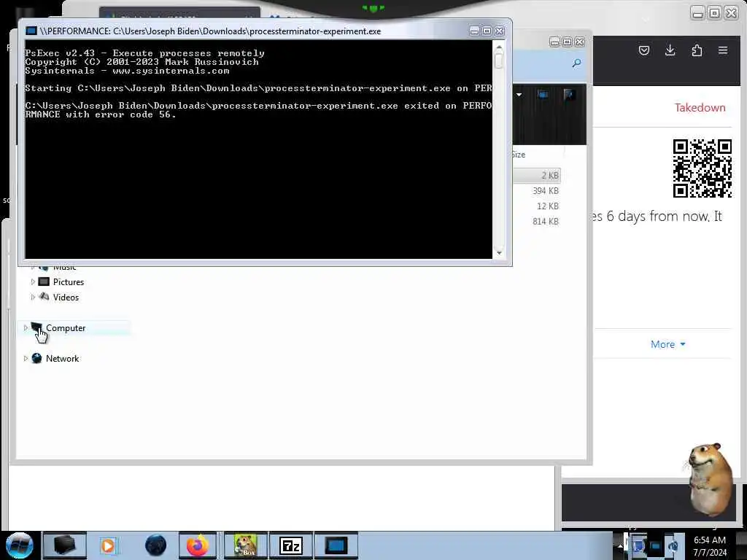Click the hamster desktop mascot
Screen dimensions: 747x560
(710, 479)
